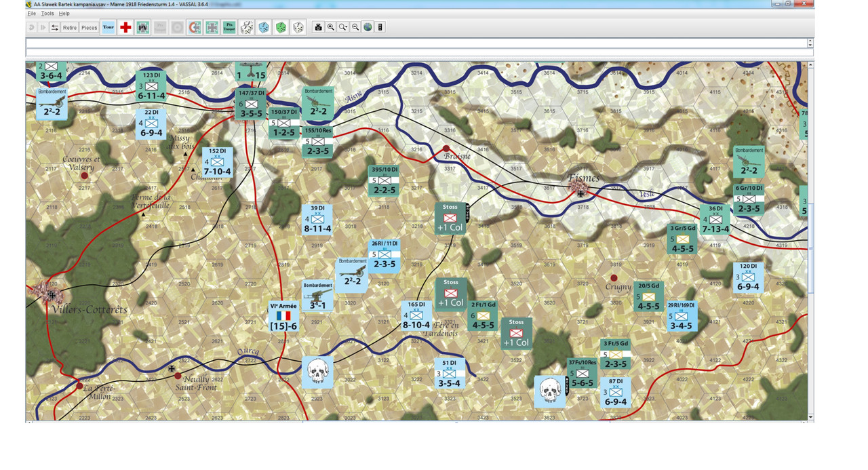The image size is (868, 470).
Task: Select the 395/10 DI 2-2-5 counter
Action: (384, 180)
